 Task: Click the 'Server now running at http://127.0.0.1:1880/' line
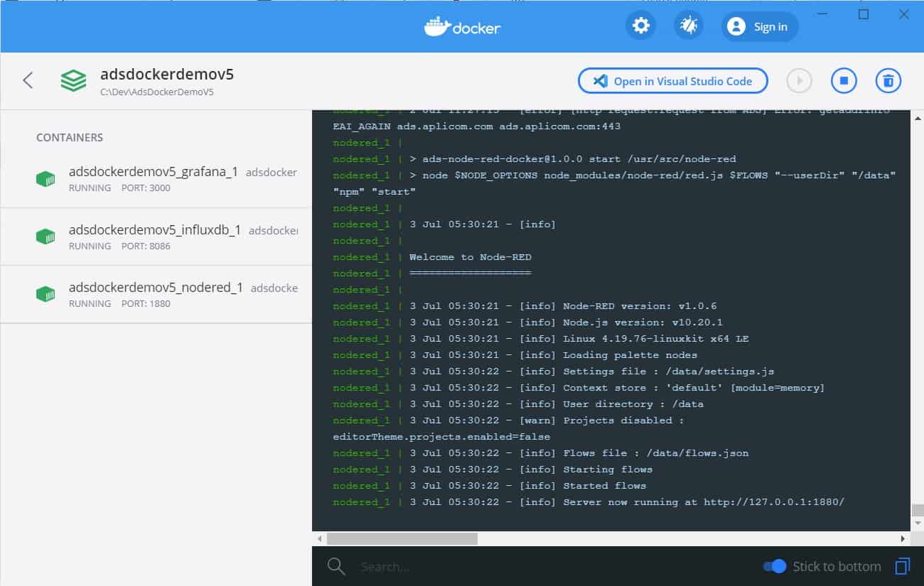pos(589,502)
